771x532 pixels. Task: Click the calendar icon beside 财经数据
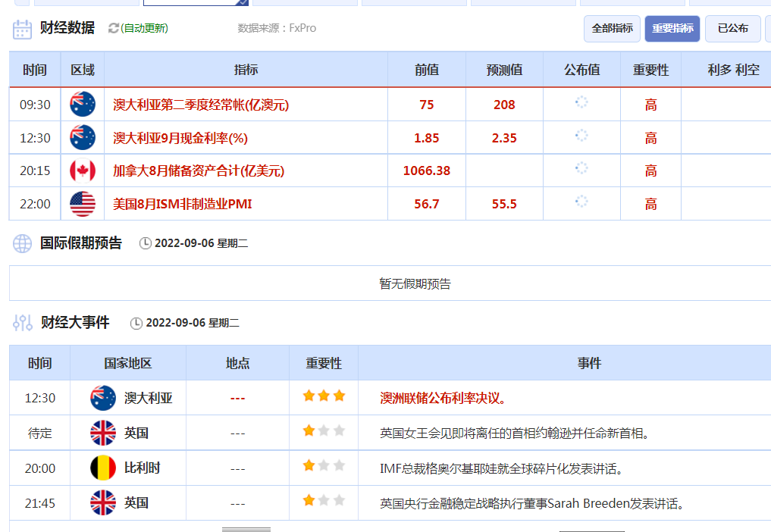(x=22, y=29)
